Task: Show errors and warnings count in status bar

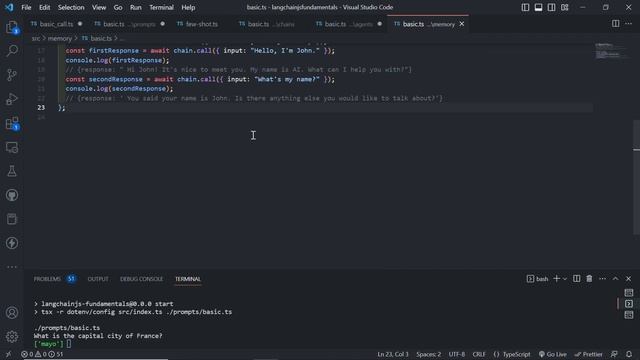Action: coord(42,354)
